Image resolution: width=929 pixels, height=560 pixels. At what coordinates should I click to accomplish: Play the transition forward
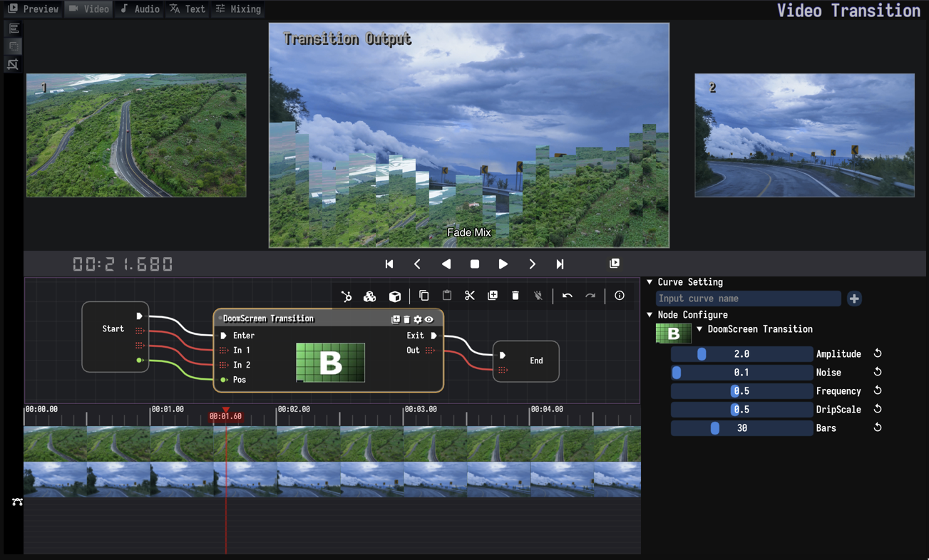[x=503, y=264]
